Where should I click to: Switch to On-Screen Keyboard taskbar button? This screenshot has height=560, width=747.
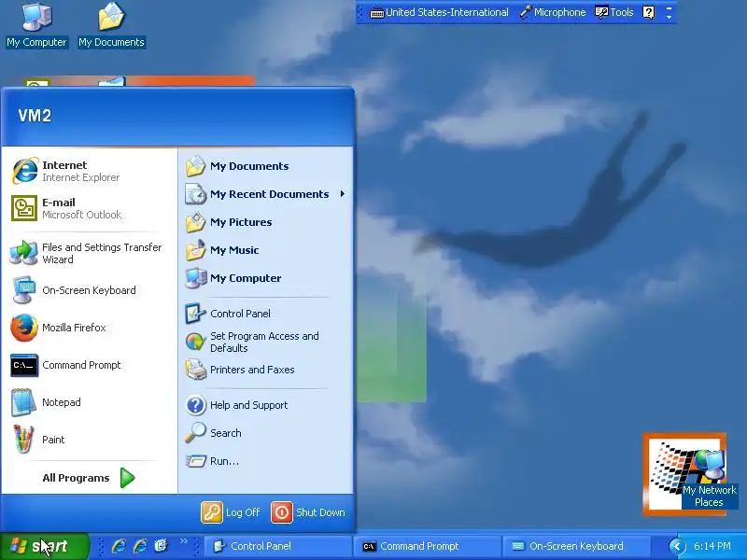(575, 546)
